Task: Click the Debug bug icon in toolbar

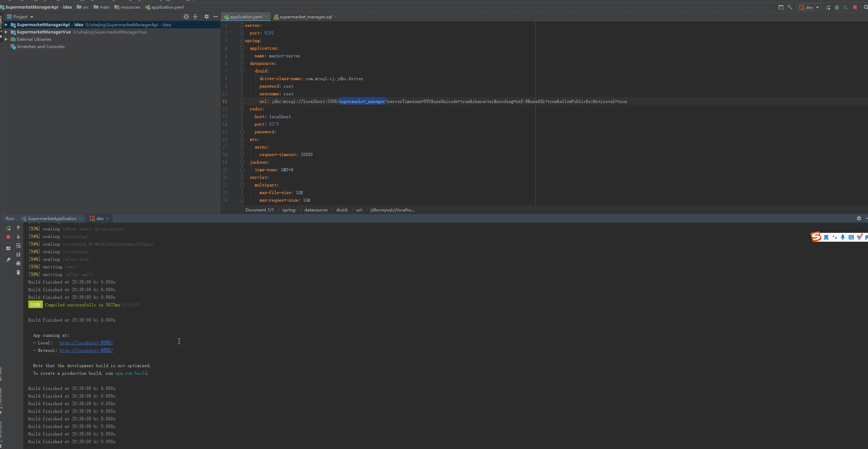Action: click(x=837, y=7)
